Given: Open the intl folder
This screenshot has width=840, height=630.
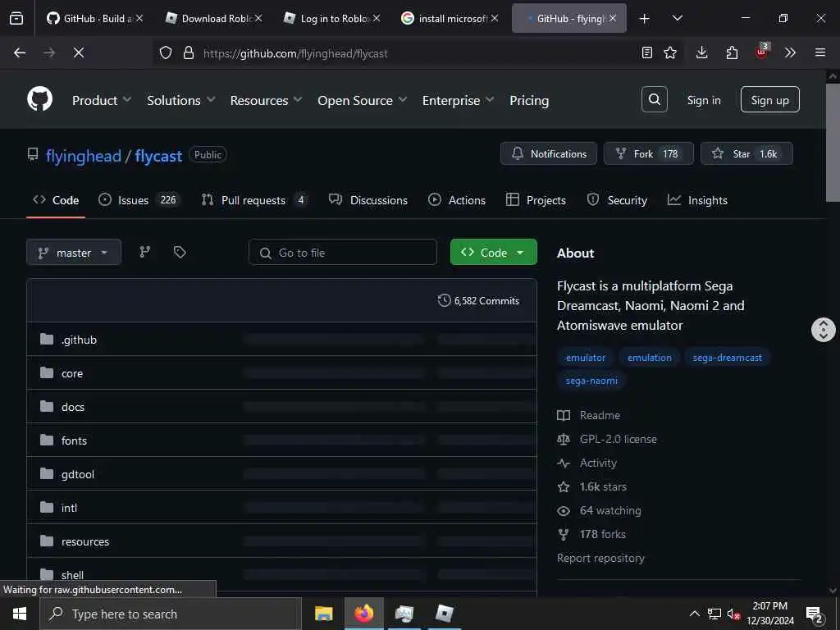Looking at the screenshot, I should [69, 508].
